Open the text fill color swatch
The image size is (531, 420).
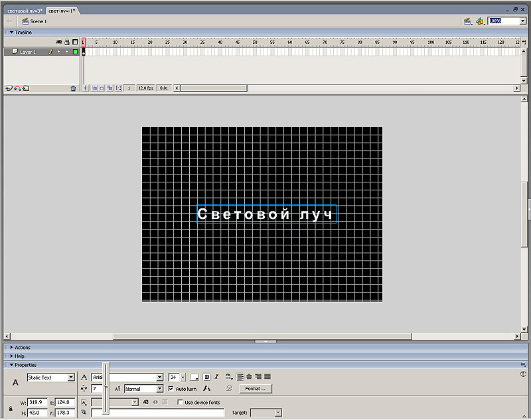coord(194,377)
